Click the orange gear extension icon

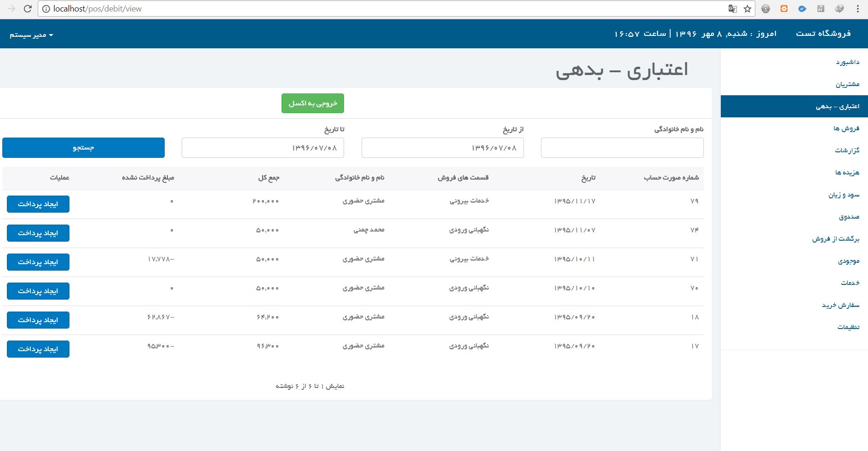[x=784, y=9]
